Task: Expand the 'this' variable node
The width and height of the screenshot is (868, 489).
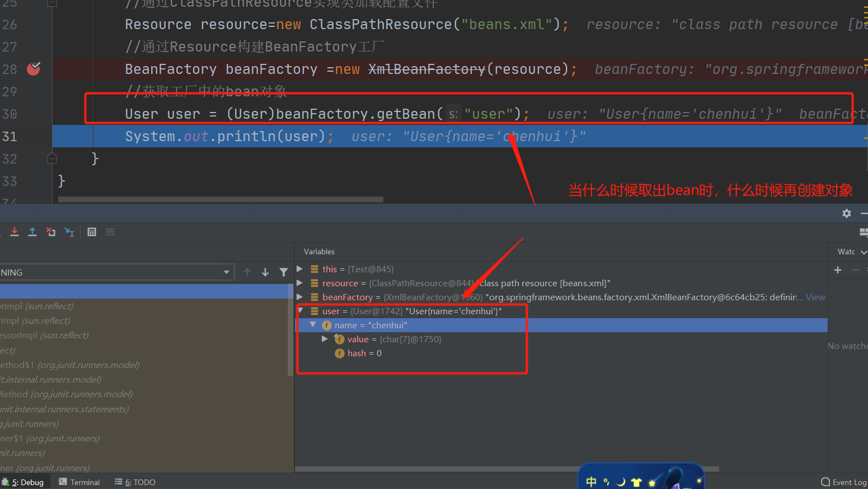Action: click(299, 269)
